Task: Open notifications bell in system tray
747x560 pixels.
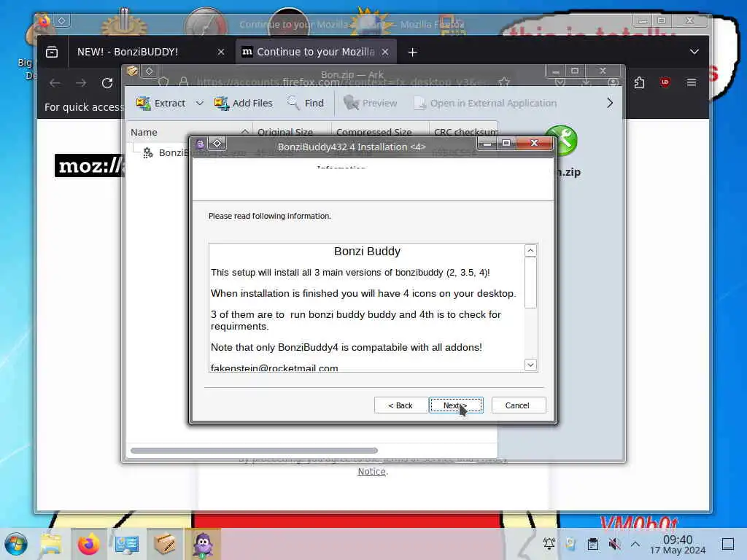Action: pyautogui.click(x=549, y=543)
